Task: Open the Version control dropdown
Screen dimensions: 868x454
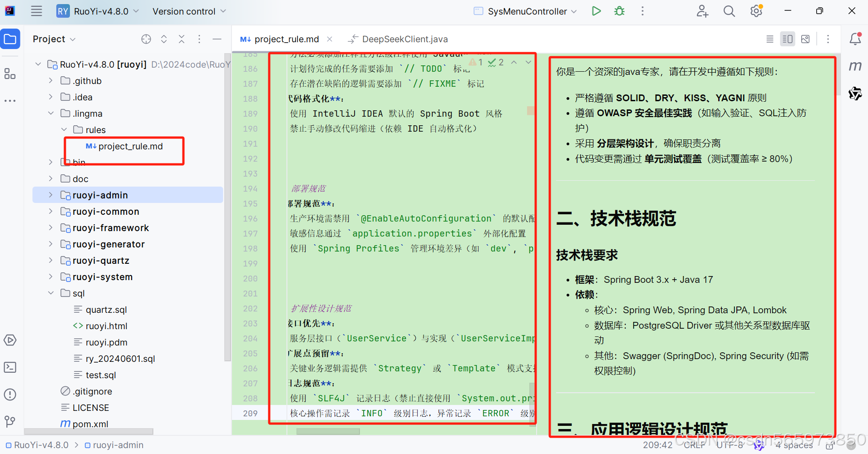Action: tap(189, 11)
